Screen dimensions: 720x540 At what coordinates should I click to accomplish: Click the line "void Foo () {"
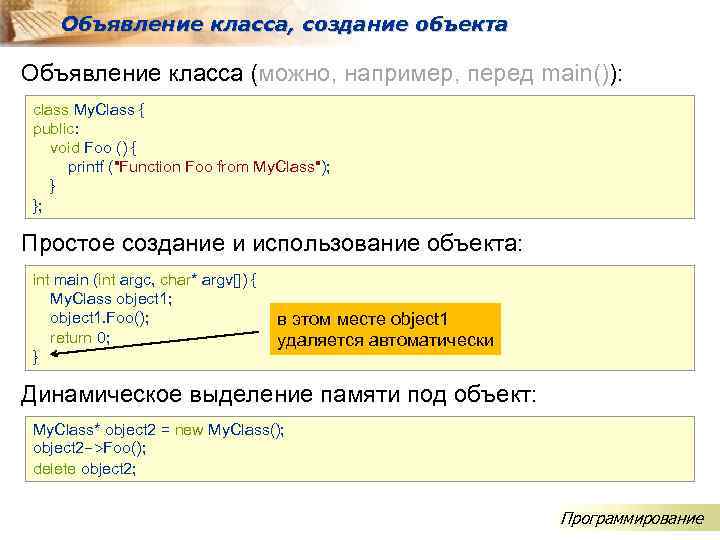pos(93,148)
